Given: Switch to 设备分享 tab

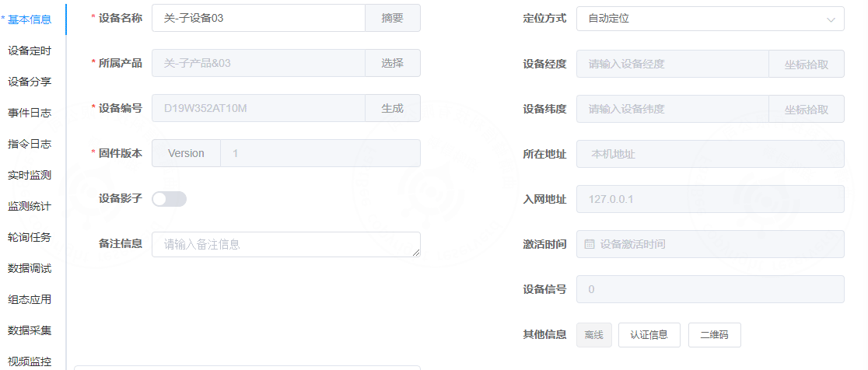Looking at the screenshot, I should click(30, 82).
